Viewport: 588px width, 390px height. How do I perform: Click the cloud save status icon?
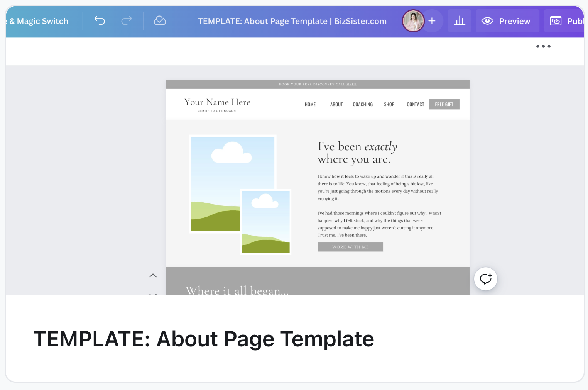[160, 21]
